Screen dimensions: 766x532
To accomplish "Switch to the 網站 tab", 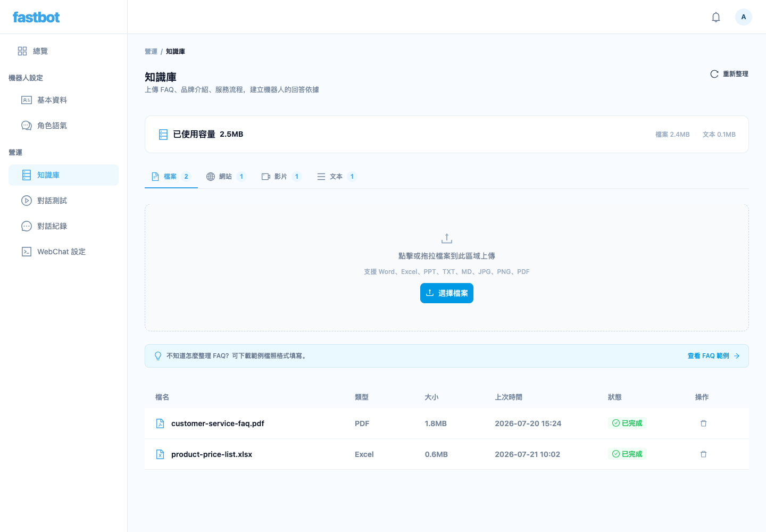I will click(226, 177).
